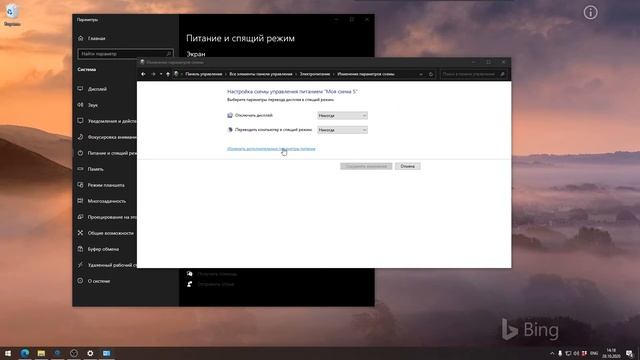Launch Microsoft Edge from taskbar

point(24,353)
